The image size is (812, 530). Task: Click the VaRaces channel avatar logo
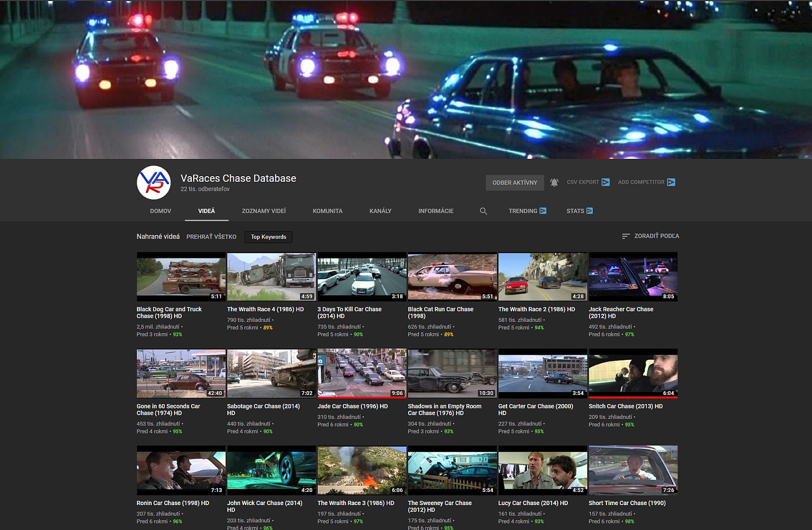tap(154, 183)
